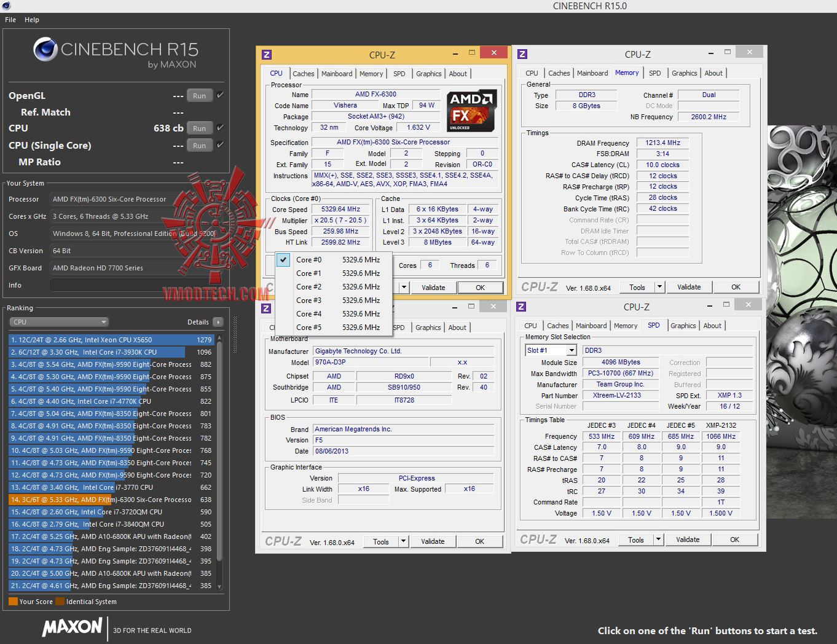Open Memory tab in the CPU-Z processor window

coord(371,74)
